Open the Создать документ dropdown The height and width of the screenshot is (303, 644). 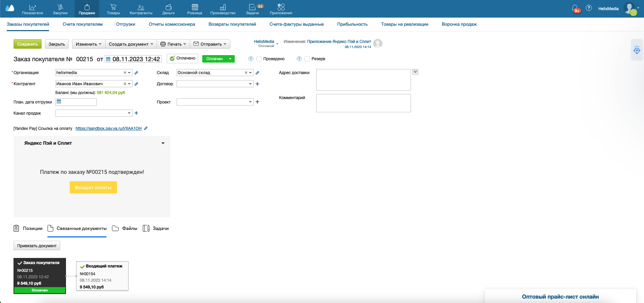[x=131, y=44]
